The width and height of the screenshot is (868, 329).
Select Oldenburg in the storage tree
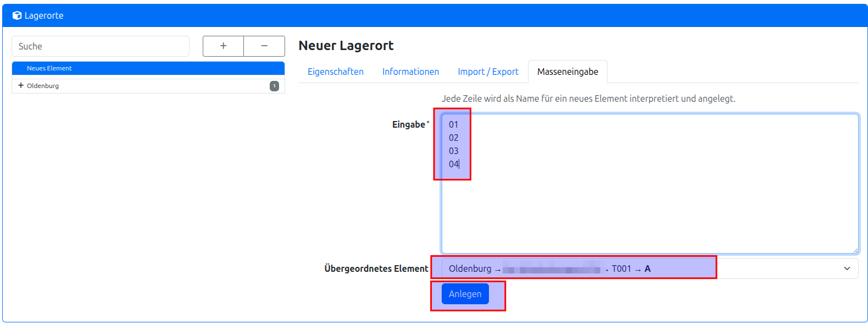click(x=43, y=86)
